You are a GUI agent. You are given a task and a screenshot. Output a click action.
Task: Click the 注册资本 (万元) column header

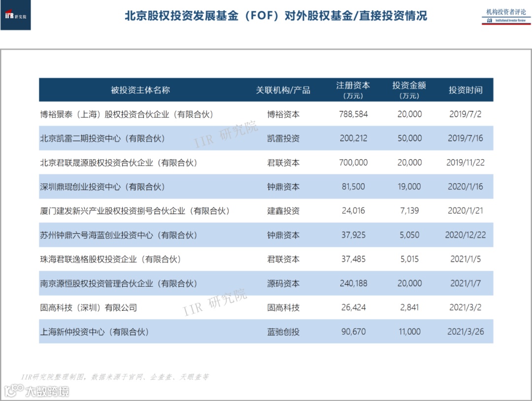[x=353, y=90]
